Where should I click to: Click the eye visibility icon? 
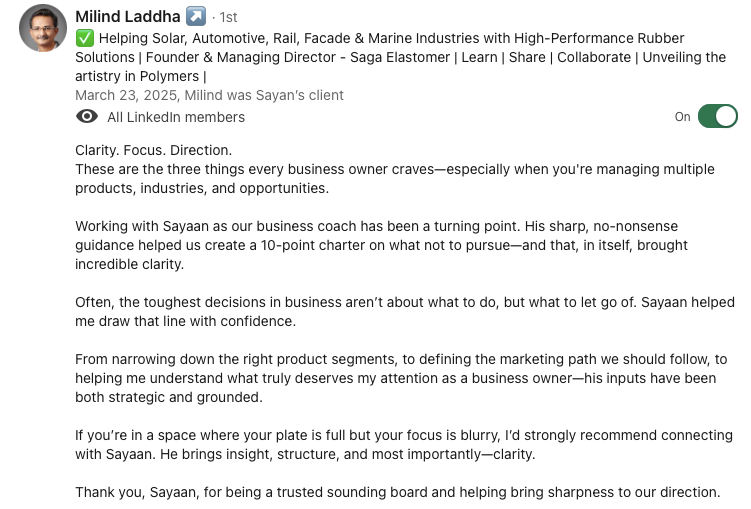click(87, 117)
